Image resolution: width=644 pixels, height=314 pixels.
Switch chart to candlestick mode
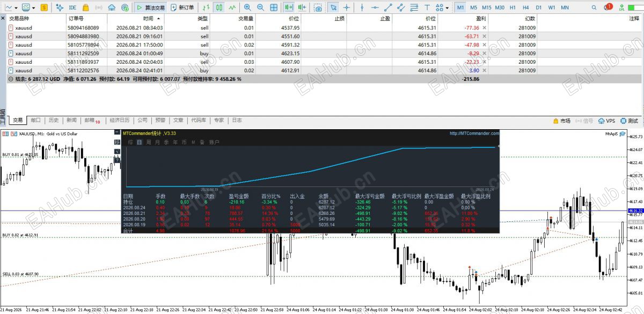(x=219, y=8)
